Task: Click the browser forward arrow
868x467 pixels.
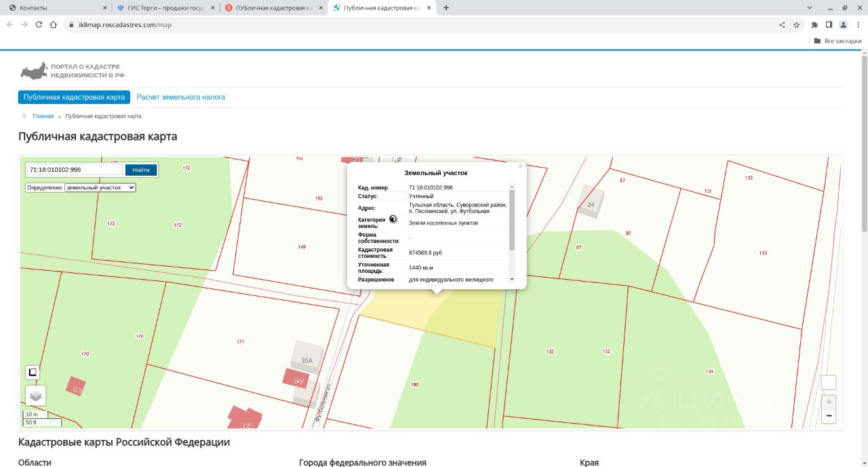Action: tap(24, 24)
